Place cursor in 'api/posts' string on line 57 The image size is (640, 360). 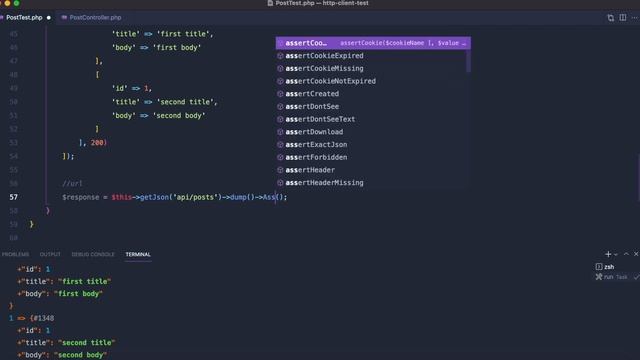(195, 197)
